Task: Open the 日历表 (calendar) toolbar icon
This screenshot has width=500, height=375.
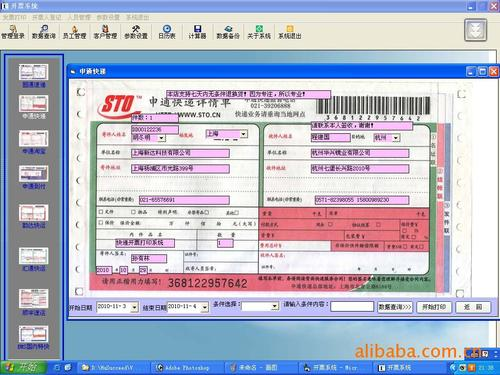Action: tap(167, 32)
